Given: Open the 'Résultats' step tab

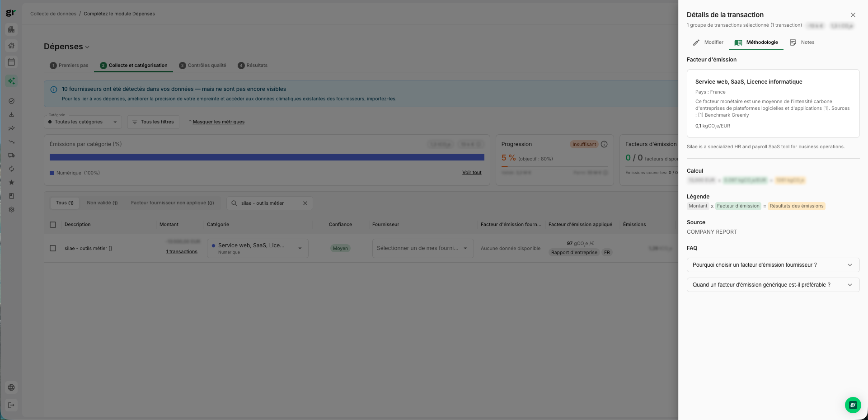Looking at the screenshot, I should (x=253, y=66).
